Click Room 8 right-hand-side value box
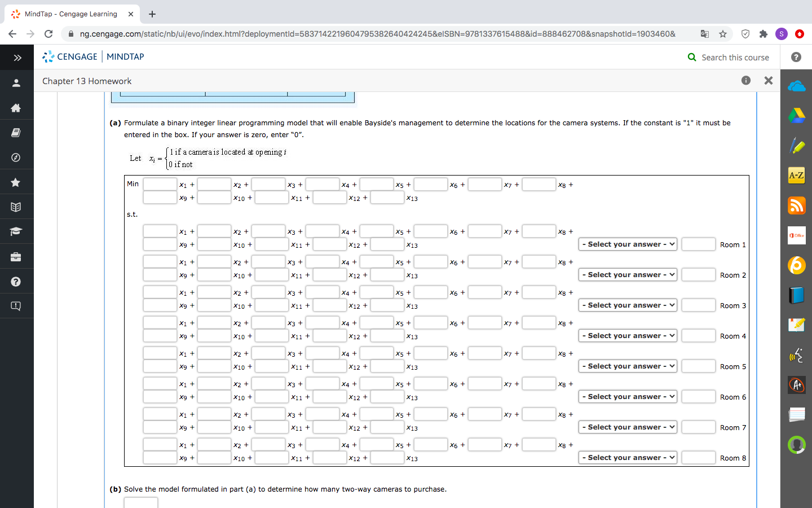Image resolution: width=812 pixels, height=508 pixels. (699, 458)
